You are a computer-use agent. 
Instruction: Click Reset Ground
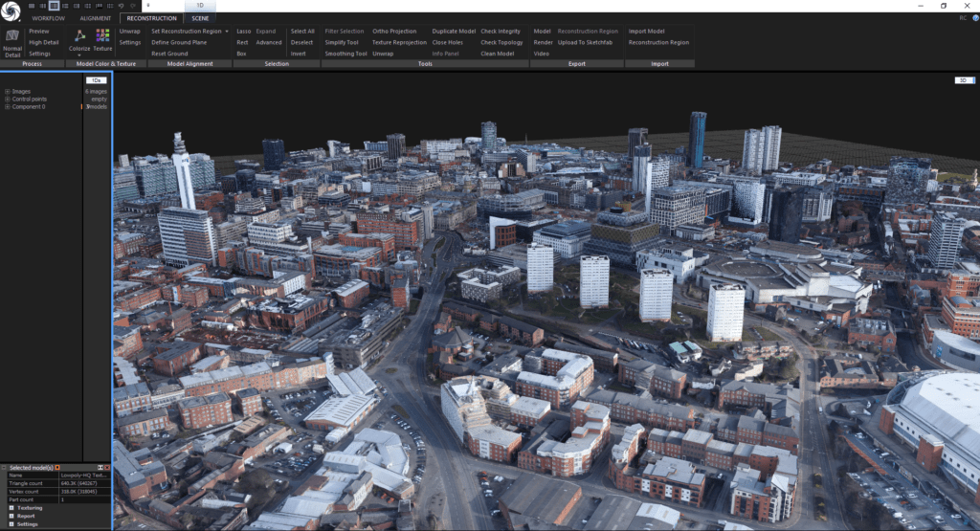click(169, 54)
